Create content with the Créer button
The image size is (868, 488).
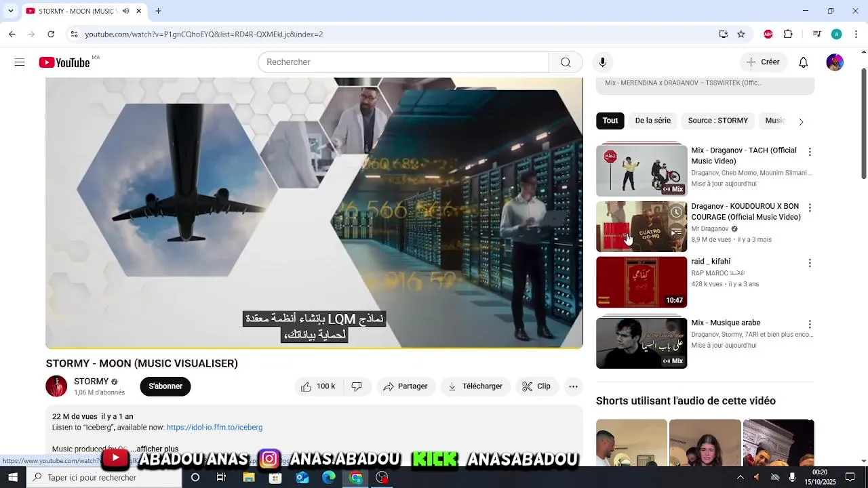pos(764,62)
